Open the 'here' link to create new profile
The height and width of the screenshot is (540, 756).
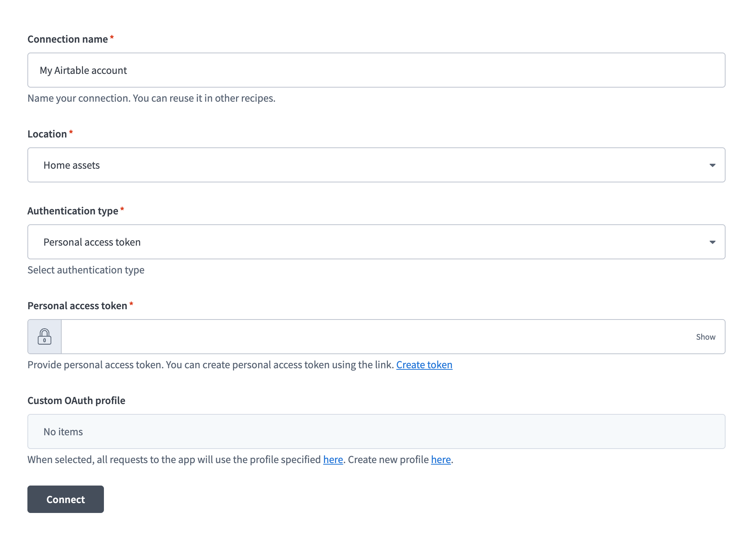[x=440, y=460]
